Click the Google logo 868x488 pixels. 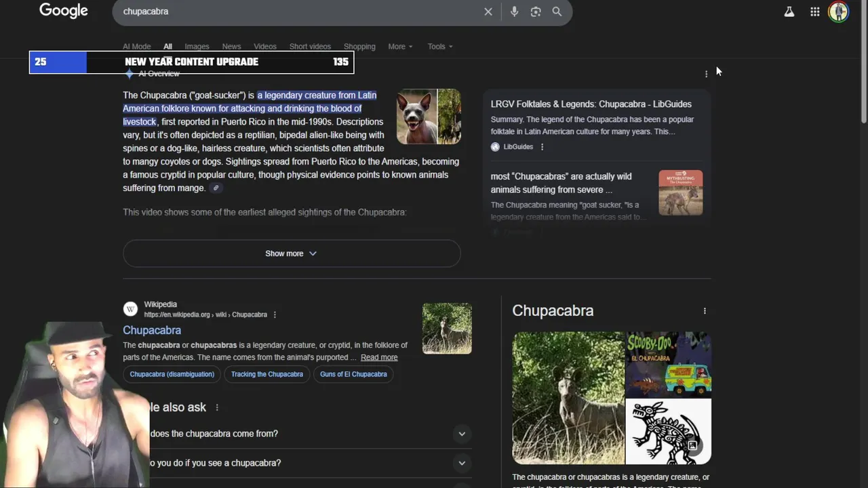pos(64,11)
